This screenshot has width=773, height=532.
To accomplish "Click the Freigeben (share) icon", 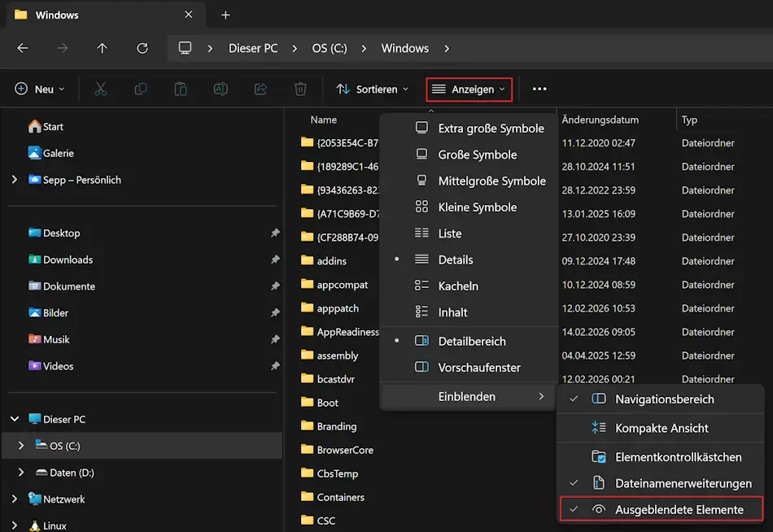I will click(260, 89).
